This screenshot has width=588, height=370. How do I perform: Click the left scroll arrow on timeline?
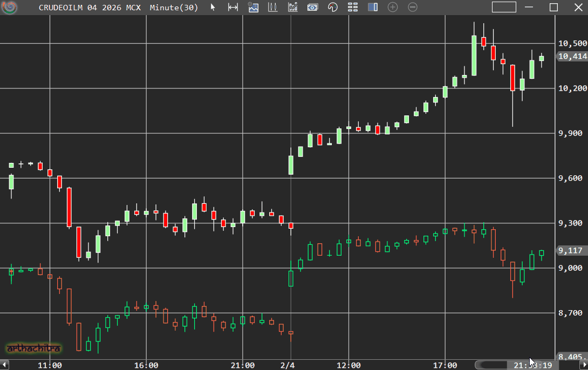(5, 365)
